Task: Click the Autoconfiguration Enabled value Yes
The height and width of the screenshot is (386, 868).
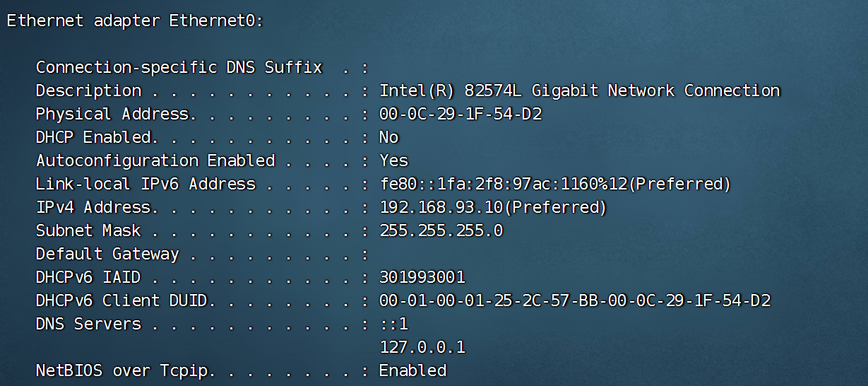Action: click(393, 160)
